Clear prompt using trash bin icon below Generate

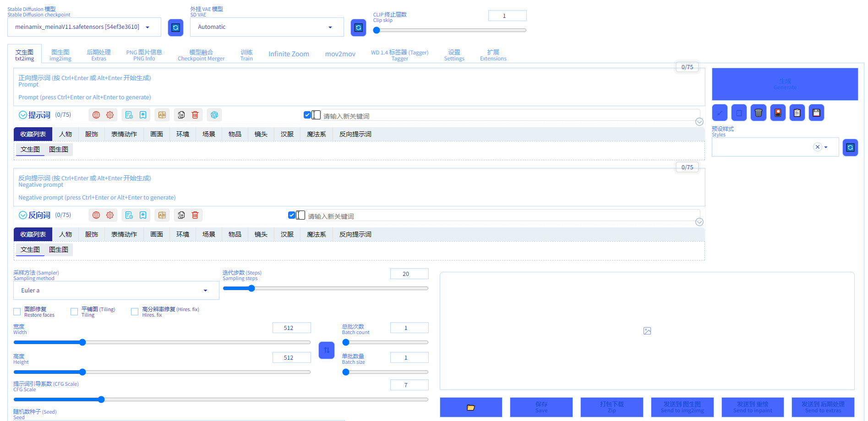(759, 113)
